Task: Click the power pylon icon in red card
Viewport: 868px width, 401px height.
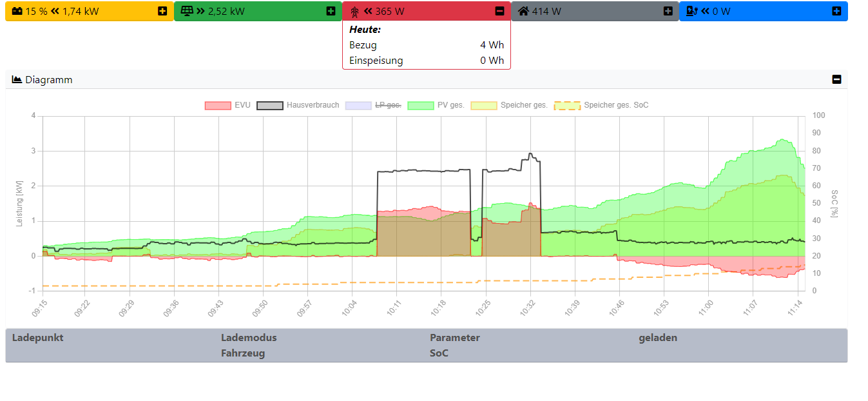Action: [x=354, y=11]
